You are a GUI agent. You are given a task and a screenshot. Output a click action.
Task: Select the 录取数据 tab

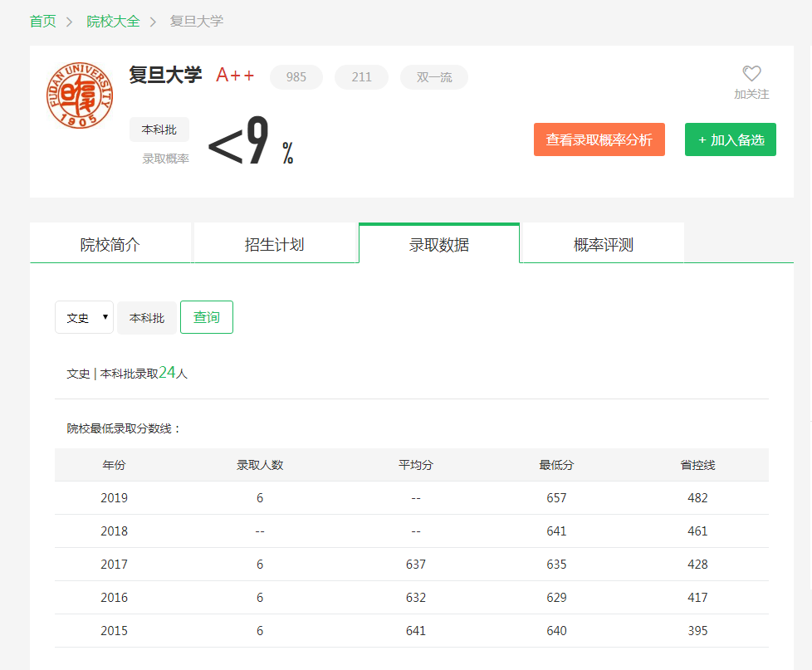point(439,244)
